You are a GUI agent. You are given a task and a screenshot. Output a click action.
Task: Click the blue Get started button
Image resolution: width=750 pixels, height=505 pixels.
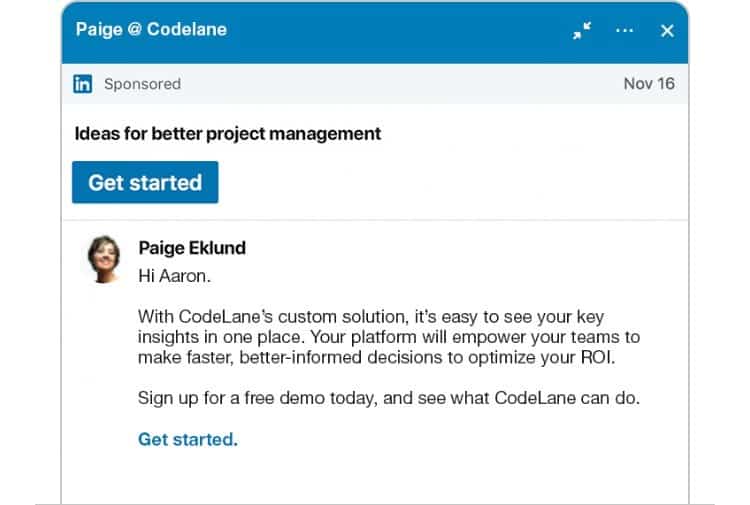tap(145, 182)
